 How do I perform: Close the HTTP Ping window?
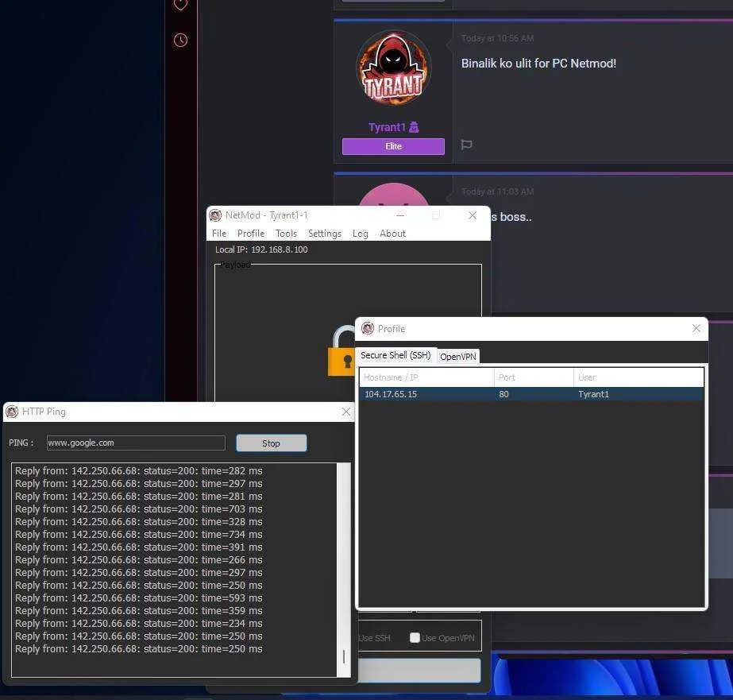[x=346, y=412]
